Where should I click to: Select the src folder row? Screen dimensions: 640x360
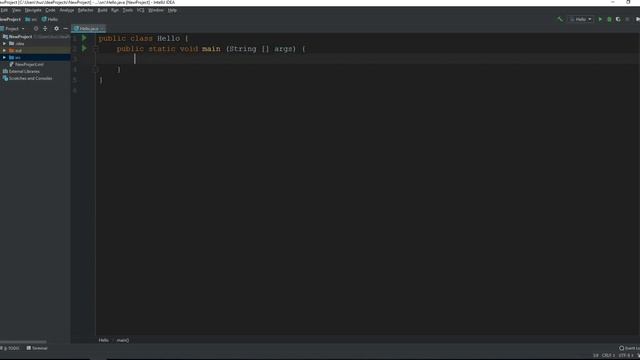point(35,58)
